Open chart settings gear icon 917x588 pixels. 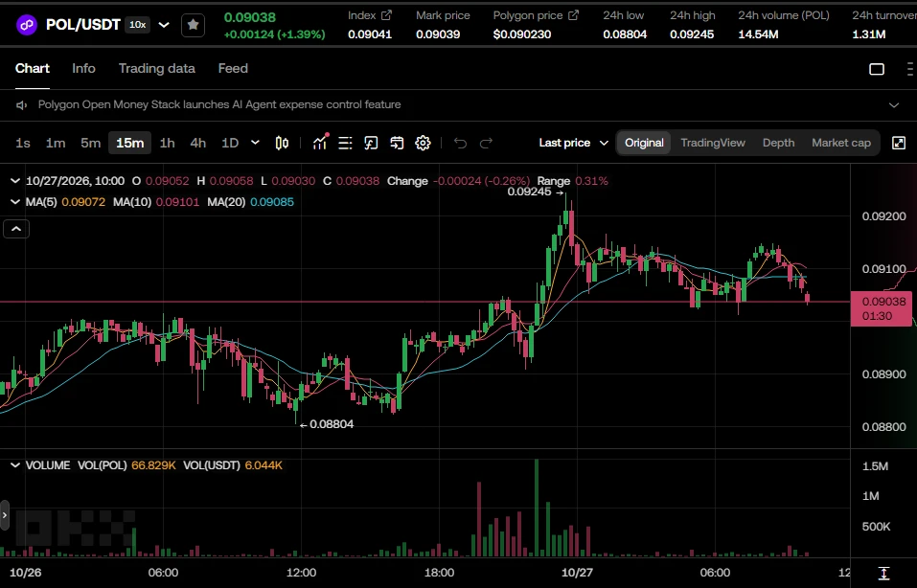click(423, 144)
